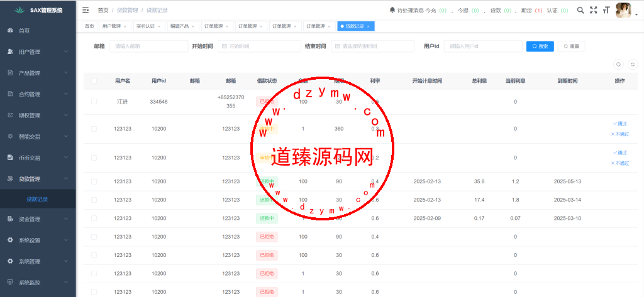644x297 pixels.
Task: Tick the select-all checkbox in table header
Action: click(94, 81)
